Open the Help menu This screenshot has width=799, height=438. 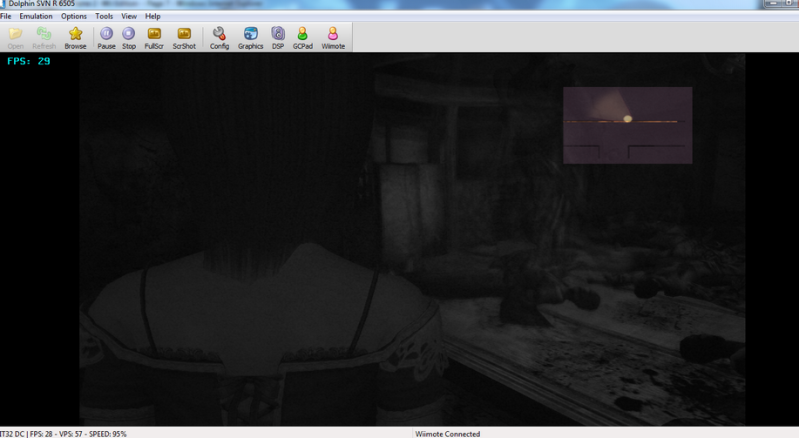(152, 17)
